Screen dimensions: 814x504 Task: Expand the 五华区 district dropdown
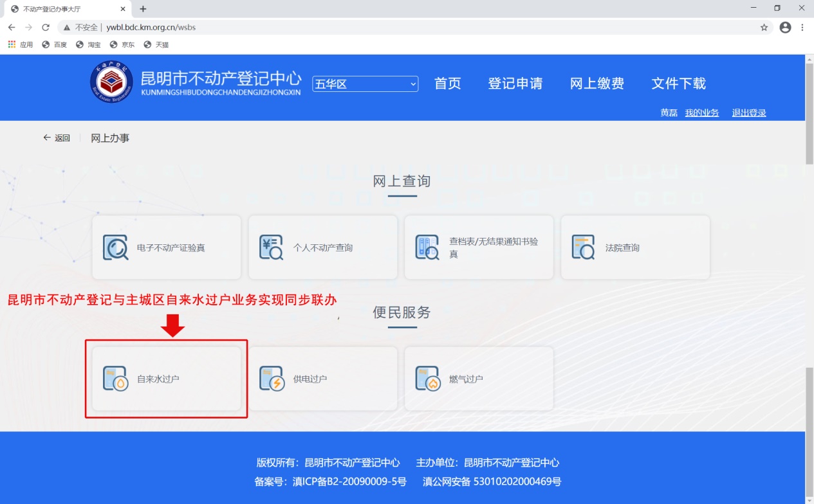click(365, 84)
